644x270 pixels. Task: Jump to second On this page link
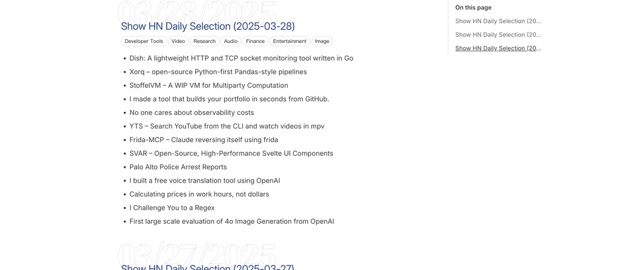pyautogui.click(x=498, y=35)
